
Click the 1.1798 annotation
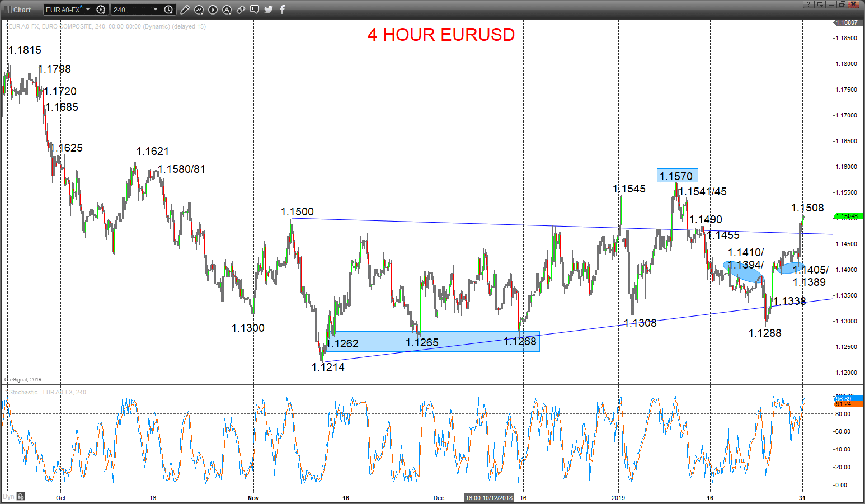(54, 69)
